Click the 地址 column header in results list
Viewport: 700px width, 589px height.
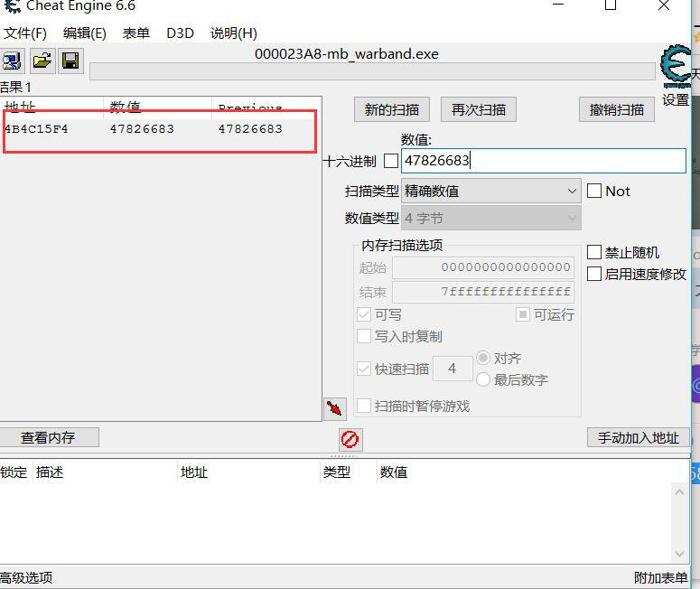click(52, 108)
